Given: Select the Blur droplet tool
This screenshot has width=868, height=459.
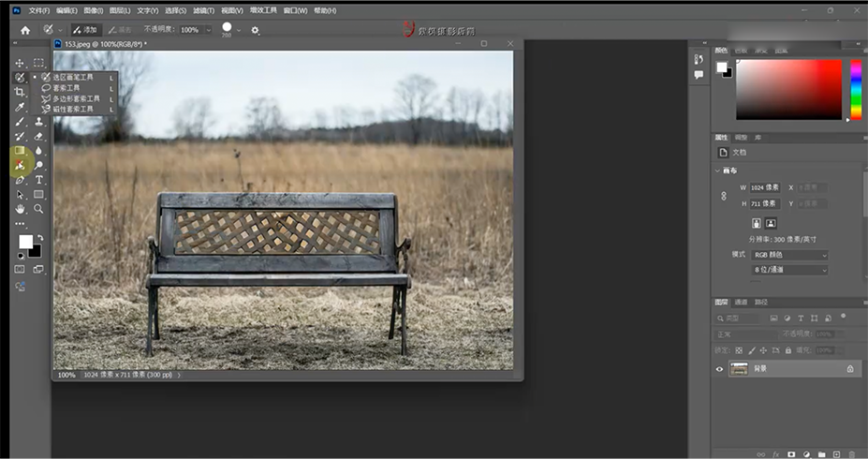Looking at the screenshot, I should click(38, 151).
